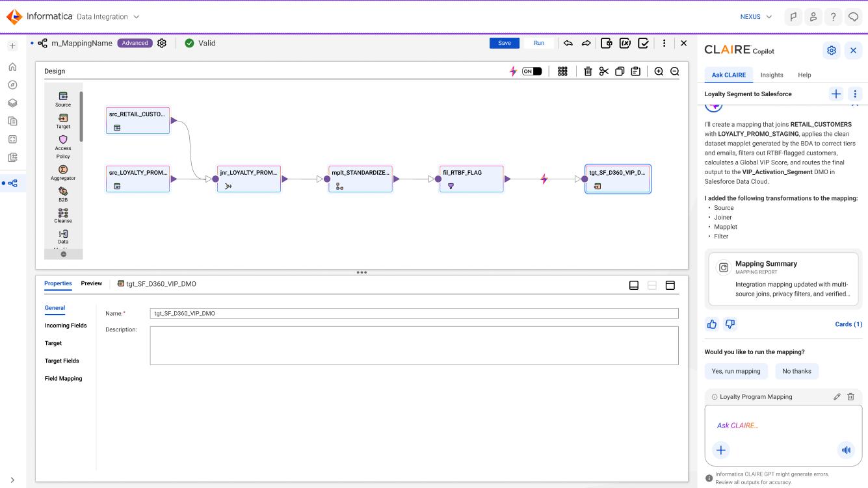
Task: Run the mapping from toolbar
Action: click(539, 43)
